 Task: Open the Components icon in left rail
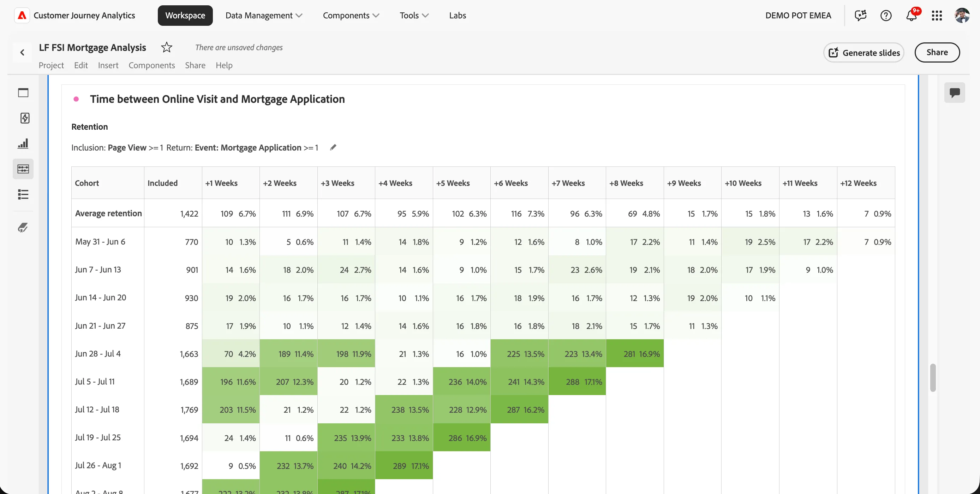(x=23, y=169)
